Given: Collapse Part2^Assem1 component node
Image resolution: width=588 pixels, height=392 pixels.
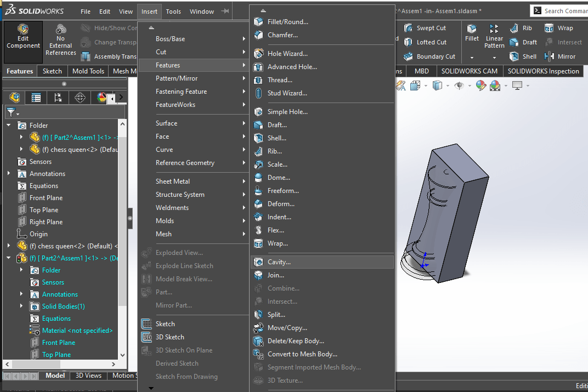Looking at the screenshot, I should [9, 258].
